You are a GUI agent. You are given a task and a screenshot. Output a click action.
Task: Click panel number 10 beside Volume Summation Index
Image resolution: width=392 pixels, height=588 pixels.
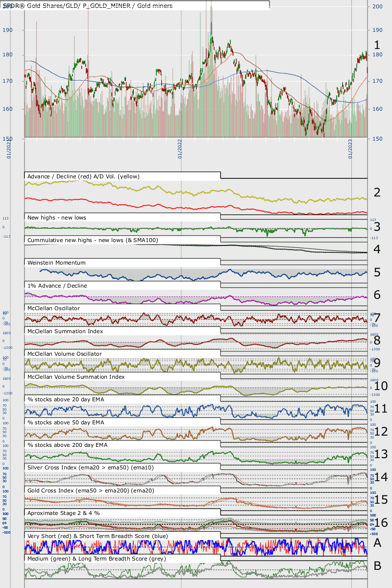(x=380, y=386)
